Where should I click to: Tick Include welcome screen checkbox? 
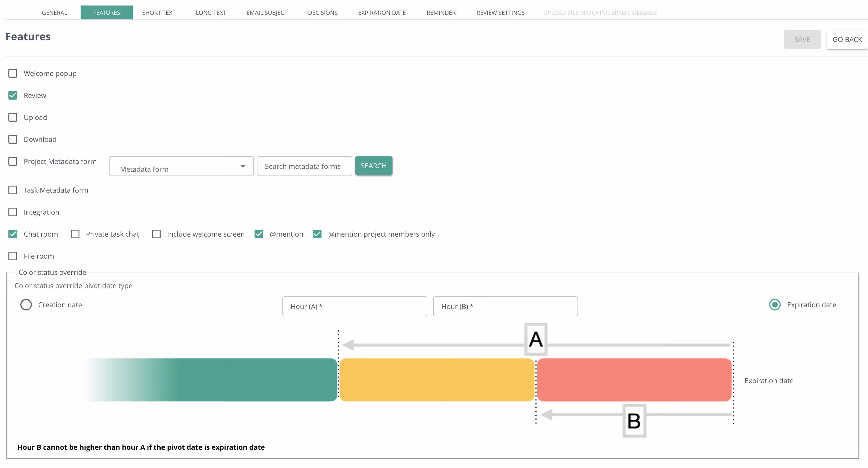tap(156, 234)
